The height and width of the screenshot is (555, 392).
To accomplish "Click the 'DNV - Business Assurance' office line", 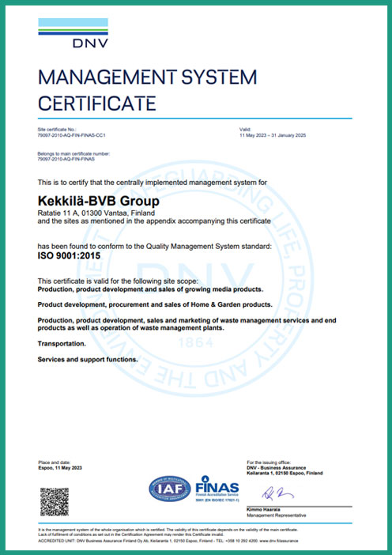I will click(x=277, y=467).
